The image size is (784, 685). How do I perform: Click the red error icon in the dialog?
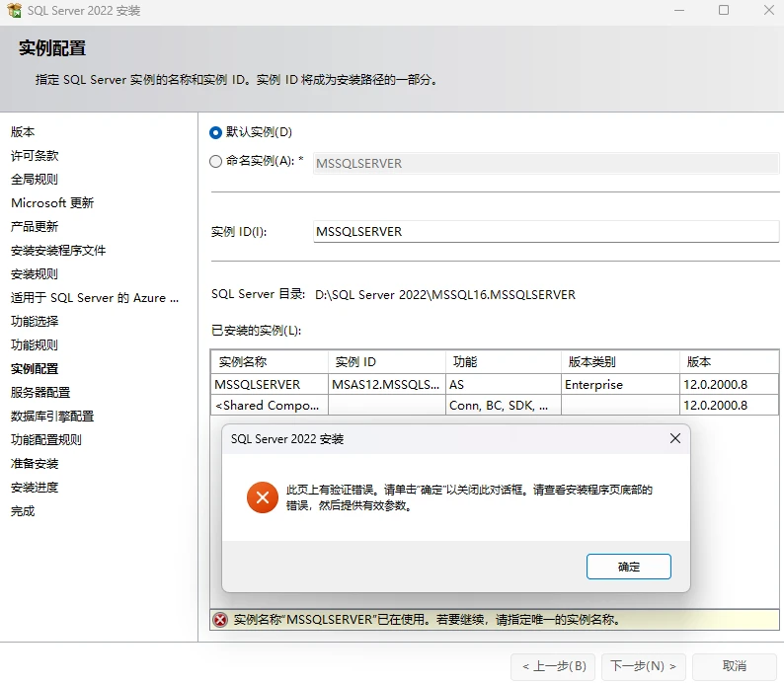(x=263, y=497)
